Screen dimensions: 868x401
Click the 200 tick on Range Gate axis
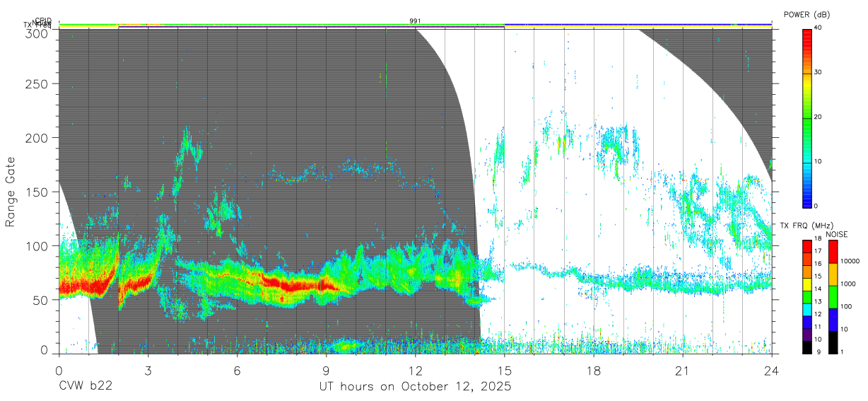pos(37,138)
